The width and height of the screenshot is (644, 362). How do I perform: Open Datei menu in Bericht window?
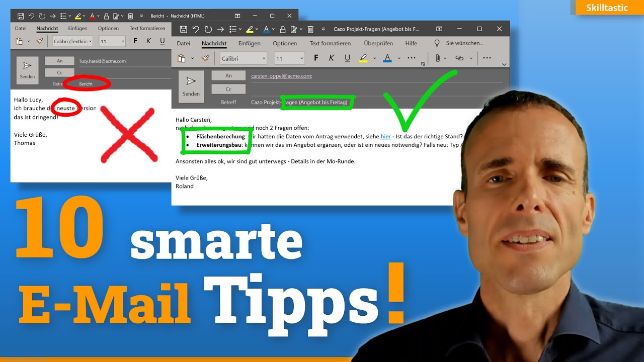[x=21, y=29]
